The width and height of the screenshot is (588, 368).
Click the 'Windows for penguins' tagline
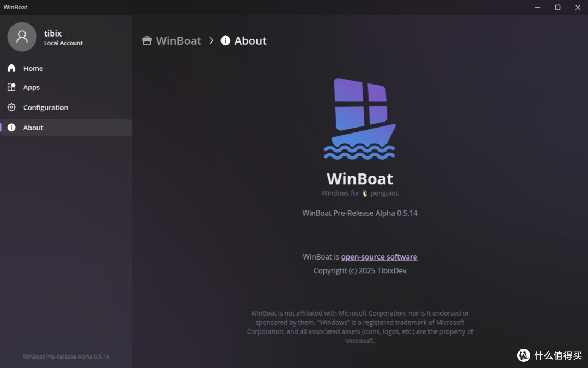(x=360, y=194)
